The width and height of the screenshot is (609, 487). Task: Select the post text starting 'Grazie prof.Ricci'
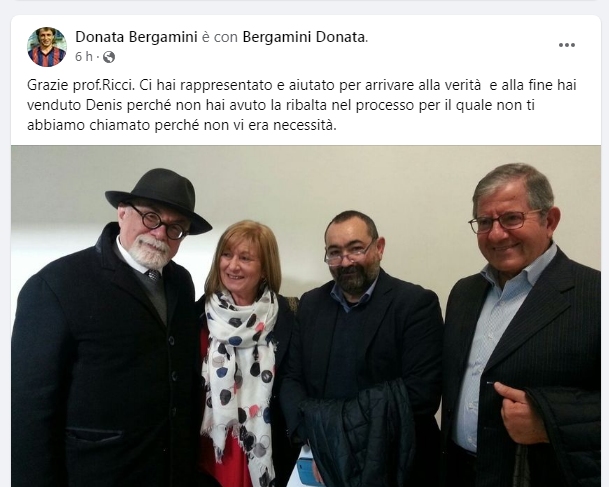pos(302,105)
